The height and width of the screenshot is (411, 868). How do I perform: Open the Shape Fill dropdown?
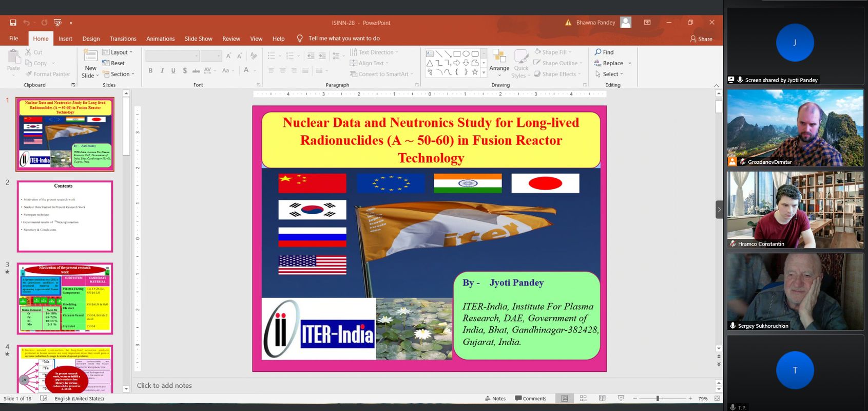click(x=553, y=52)
